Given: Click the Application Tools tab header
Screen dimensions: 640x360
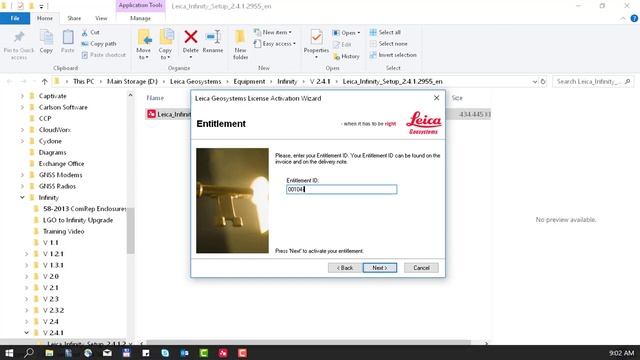Looking at the screenshot, I should tap(141, 6).
